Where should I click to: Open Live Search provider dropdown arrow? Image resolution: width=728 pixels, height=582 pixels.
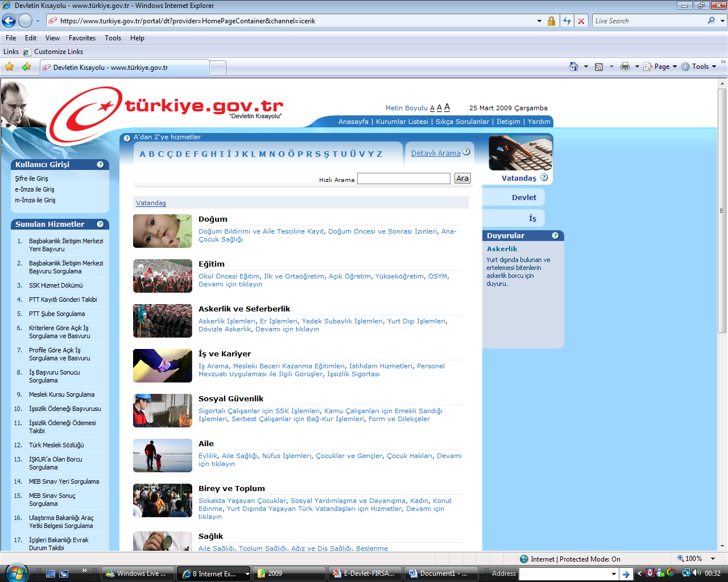722,21
